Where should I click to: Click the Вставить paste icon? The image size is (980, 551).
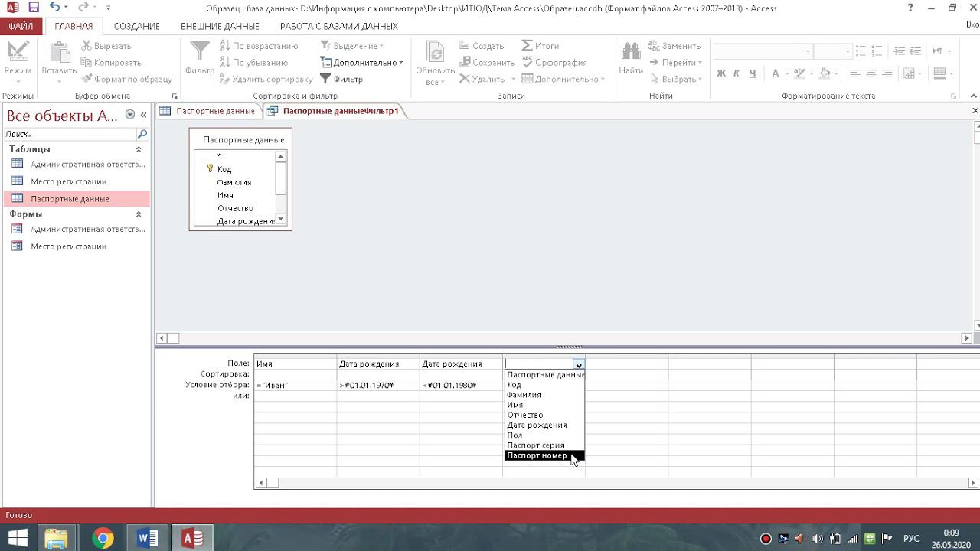click(x=59, y=54)
